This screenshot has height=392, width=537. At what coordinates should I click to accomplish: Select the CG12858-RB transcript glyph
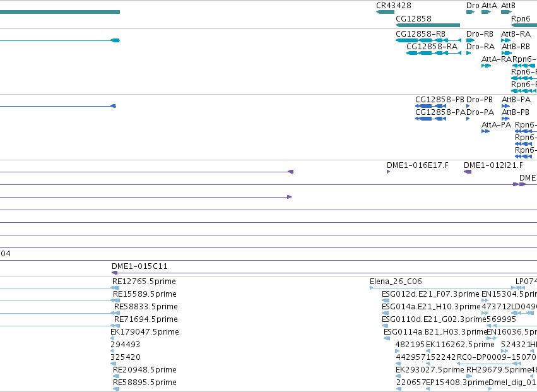428,40
